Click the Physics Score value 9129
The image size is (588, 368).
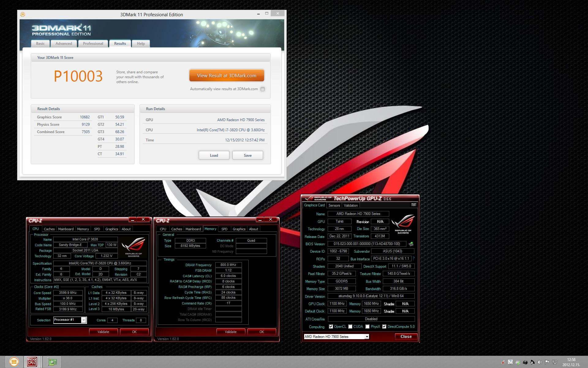click(85, 125)
